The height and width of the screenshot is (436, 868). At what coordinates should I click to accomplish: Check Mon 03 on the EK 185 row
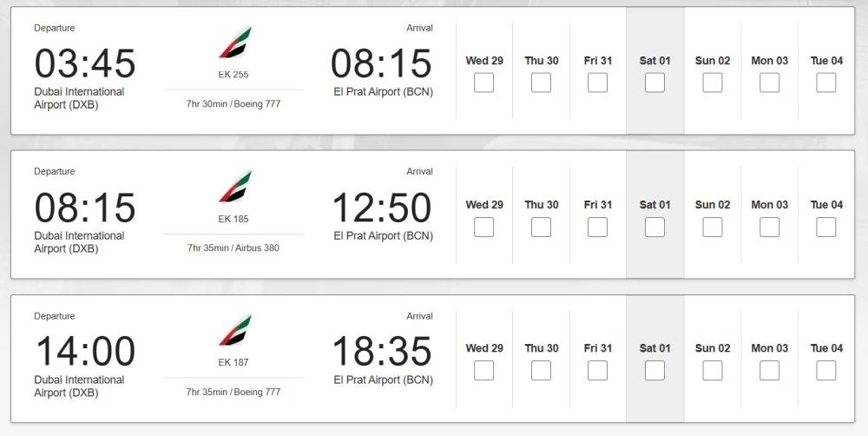(x=769, y=227)
